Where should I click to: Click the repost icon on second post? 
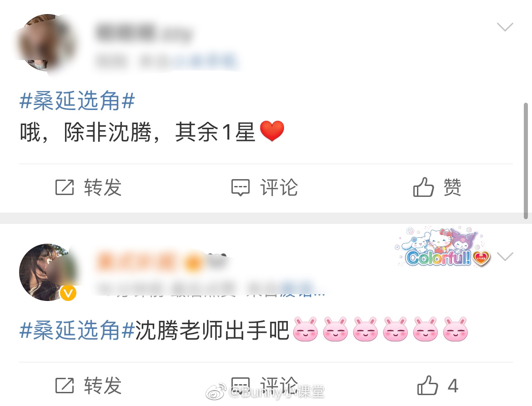tap(65, 385)
